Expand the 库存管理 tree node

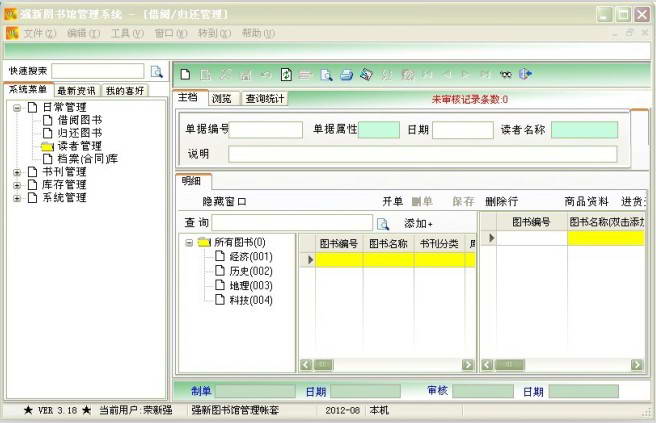pos(17,185)
